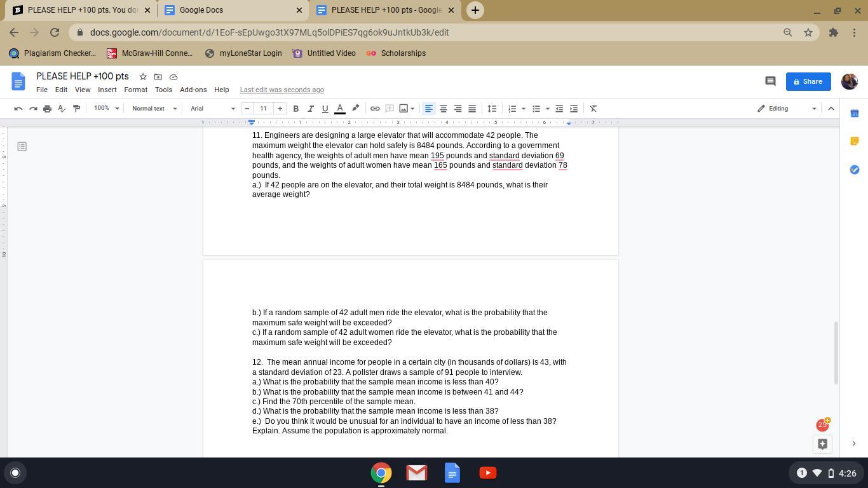Click the Undo icon in toolbar
Image resolution: width=868 pixels, height=488 pixels.
[x=18, y=109]
